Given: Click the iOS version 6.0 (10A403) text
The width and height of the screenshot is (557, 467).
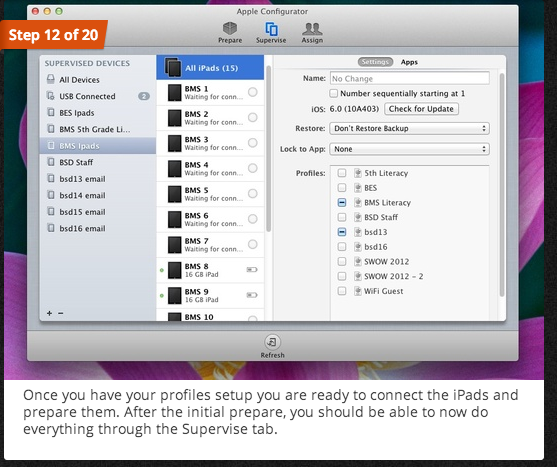Looking at the screenshot, I should pyautogui.click(x=354, y=109).
